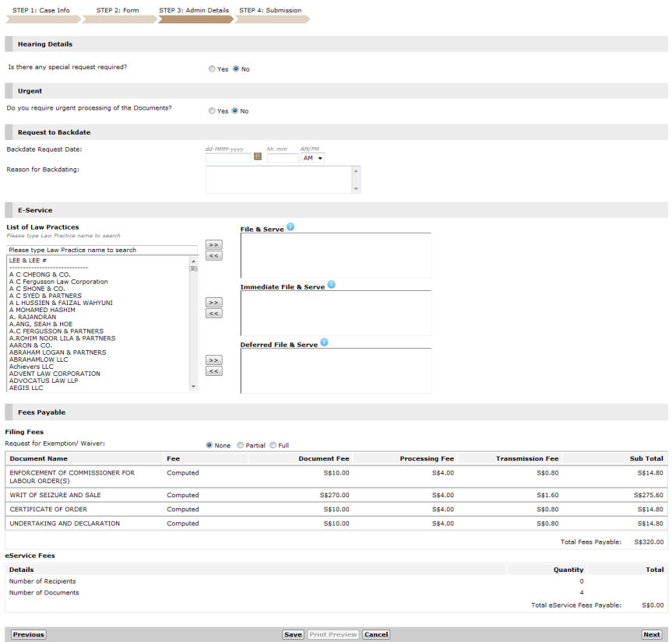Click info icon beside Deferred File & Serve
This screenshot has height=642, width=672.
click(x=324, y=342)
